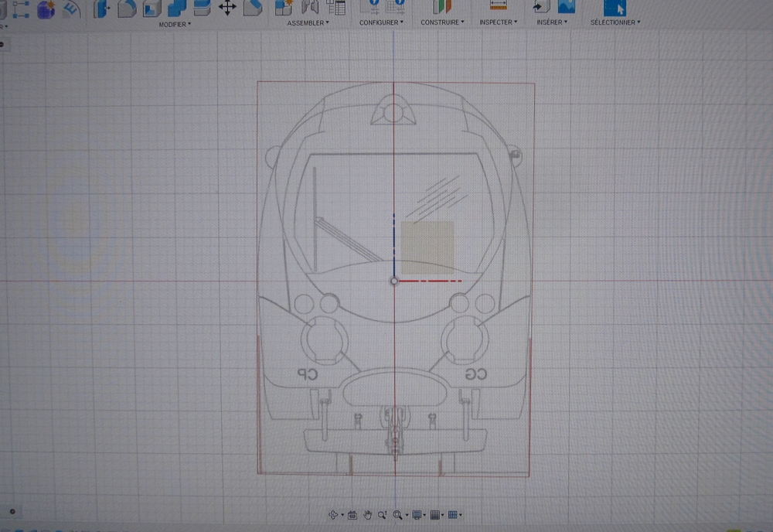Open the CONFIGURER dropdown menu
Screen dimensions: 773x532
381,22
